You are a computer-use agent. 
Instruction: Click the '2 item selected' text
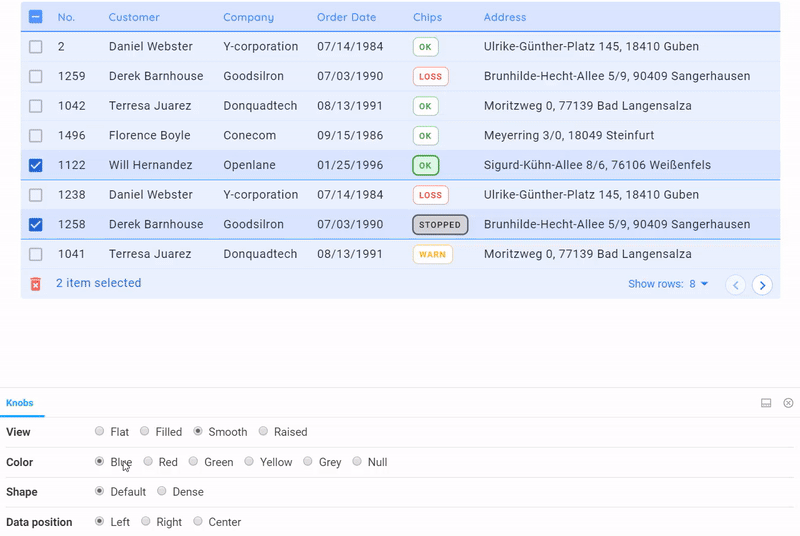tap(98, 283)
